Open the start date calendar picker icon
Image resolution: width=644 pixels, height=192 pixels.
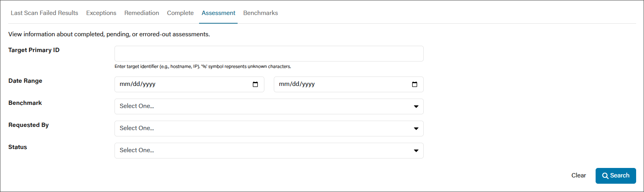pyautogui.click(x=255, y=84)
